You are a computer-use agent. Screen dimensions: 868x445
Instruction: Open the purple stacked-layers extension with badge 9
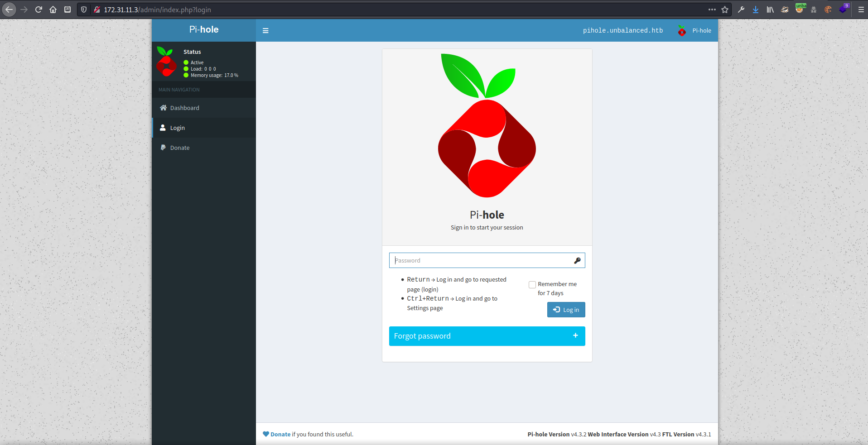(843, 9)
